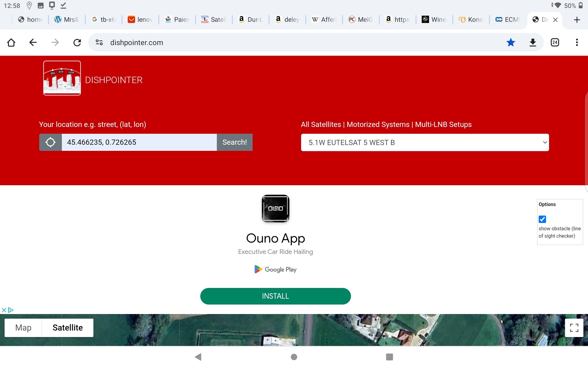Switch to the ECM tab
The width and height of the screenshot is (588, 368).
508,20
